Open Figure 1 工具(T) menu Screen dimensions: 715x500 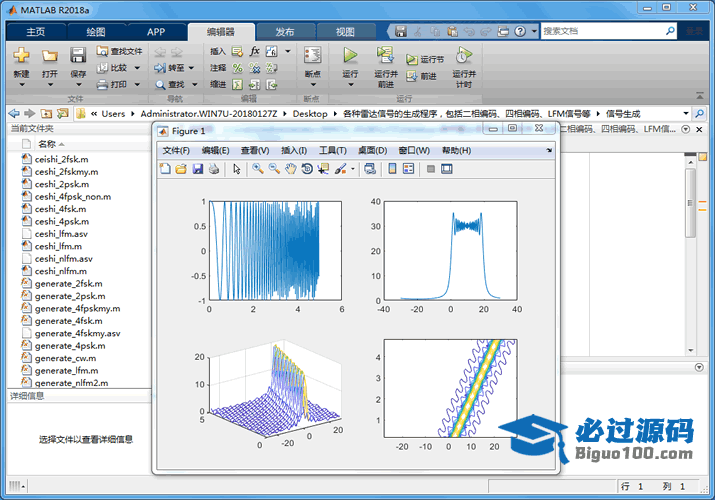pos(333,150)
